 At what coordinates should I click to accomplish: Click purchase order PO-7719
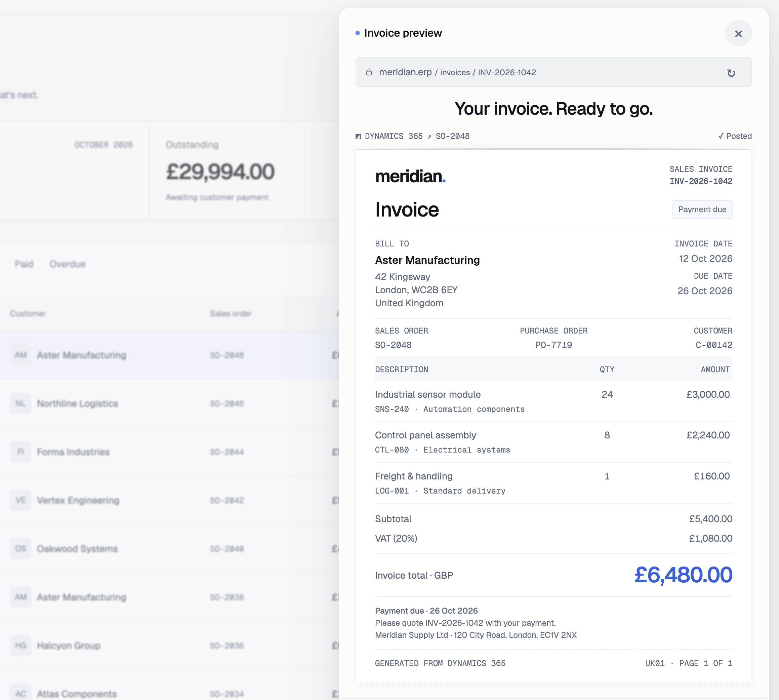pyautogui.click(x=553, y=345)
